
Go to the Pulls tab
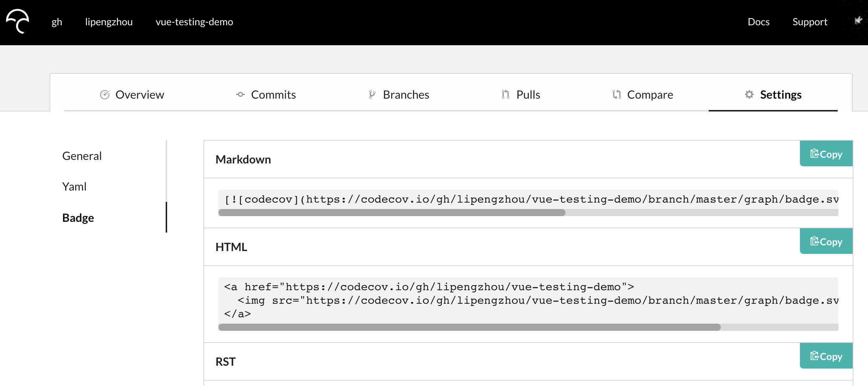coord(521,94)
